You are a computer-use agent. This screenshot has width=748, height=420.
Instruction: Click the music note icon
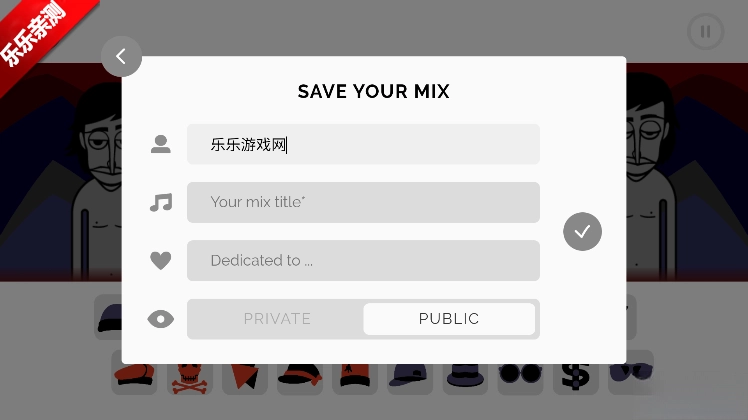160,203
